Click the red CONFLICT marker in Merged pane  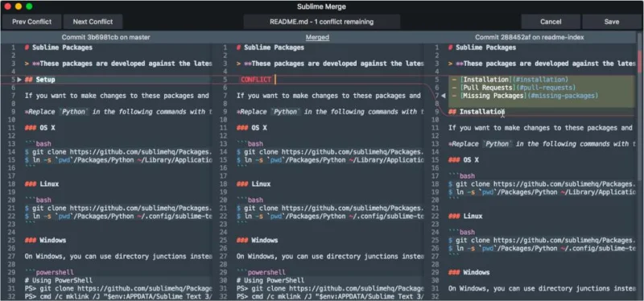[x=256, y=79]
